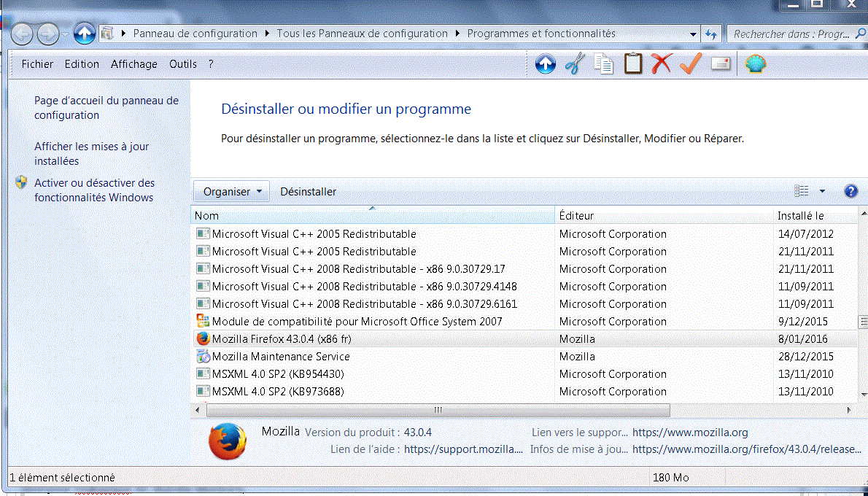Screen dimensions: 868x496
Task: Click the 180 Mo size in status bar
Action: [x=671, y=477]
